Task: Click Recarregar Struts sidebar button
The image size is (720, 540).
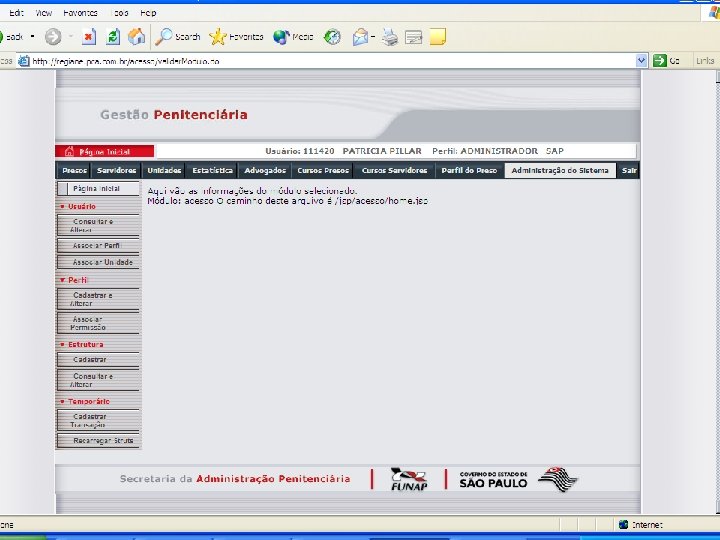Action: pos(98,440)
